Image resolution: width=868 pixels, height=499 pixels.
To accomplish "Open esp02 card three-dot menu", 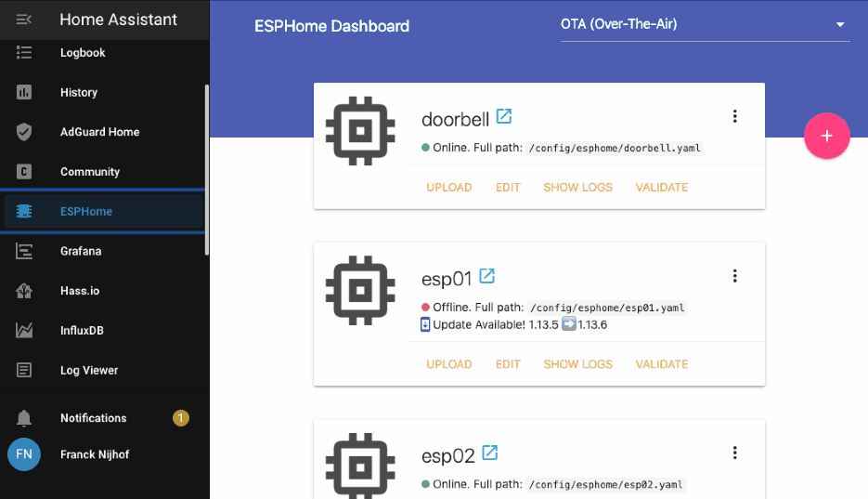I will click(x=734, y=453).
